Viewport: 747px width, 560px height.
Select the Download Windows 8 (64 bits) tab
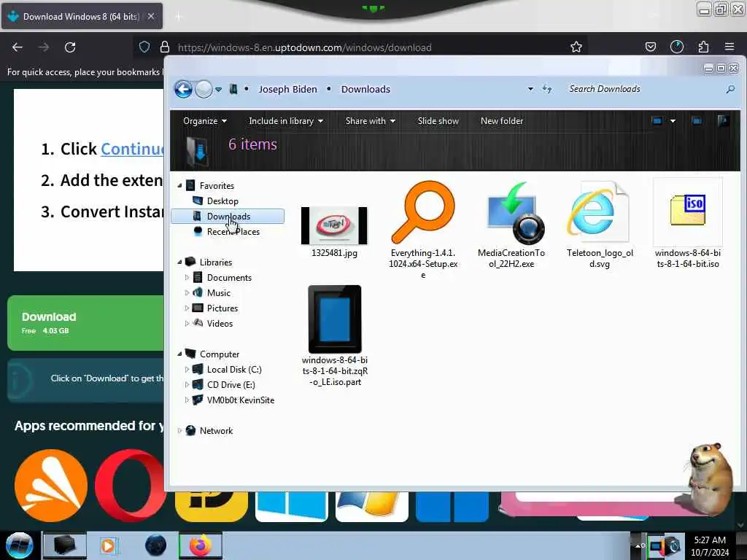coord(82,16)
